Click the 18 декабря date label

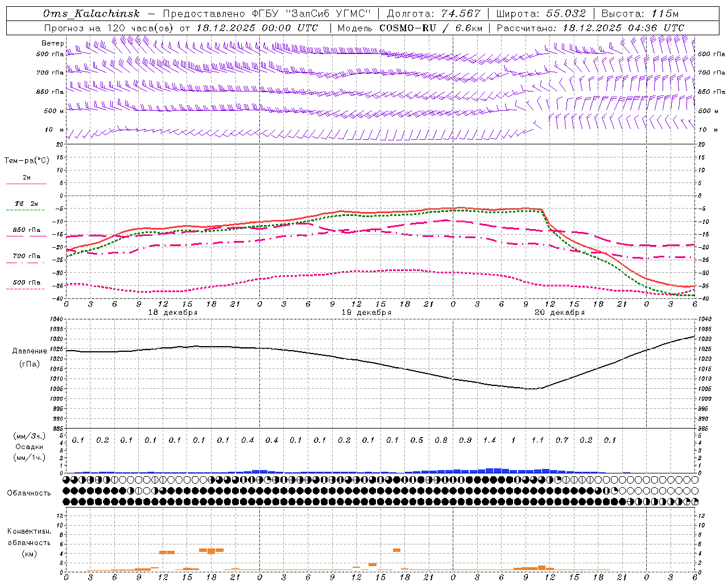173,313
